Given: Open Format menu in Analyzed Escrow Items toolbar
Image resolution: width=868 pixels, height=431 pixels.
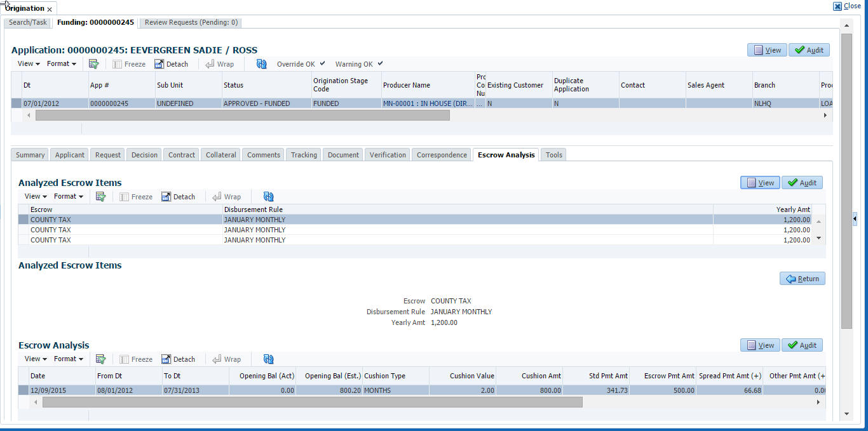Looking at the screenshot, I should (69, 196).
